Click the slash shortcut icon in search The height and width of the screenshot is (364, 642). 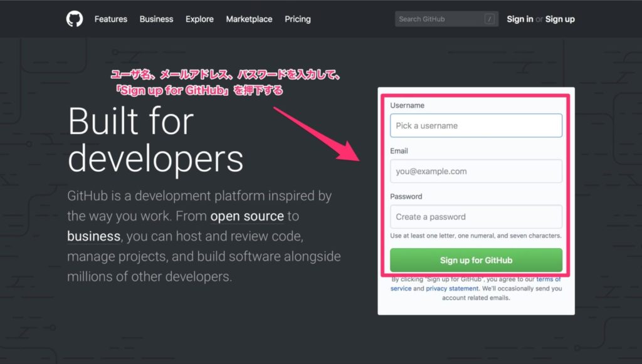(489, 19)
